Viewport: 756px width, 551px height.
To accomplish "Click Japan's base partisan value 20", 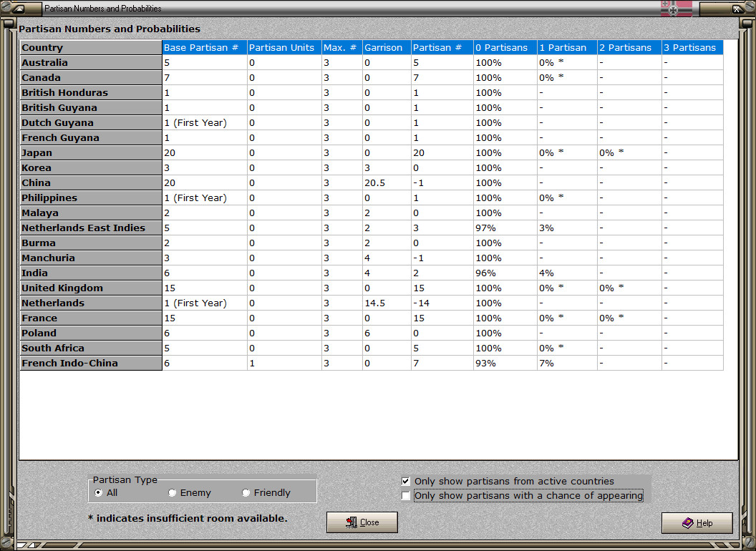I will 205,153.
